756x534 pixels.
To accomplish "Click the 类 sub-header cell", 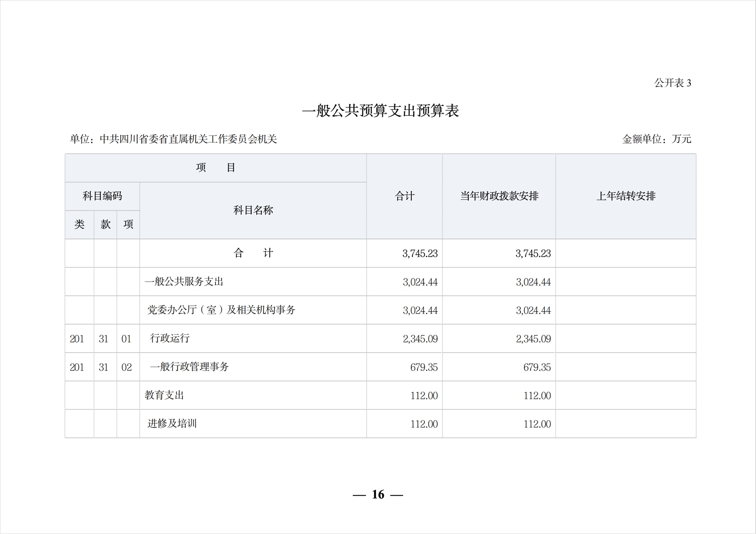I will click(x=79, y=224).
